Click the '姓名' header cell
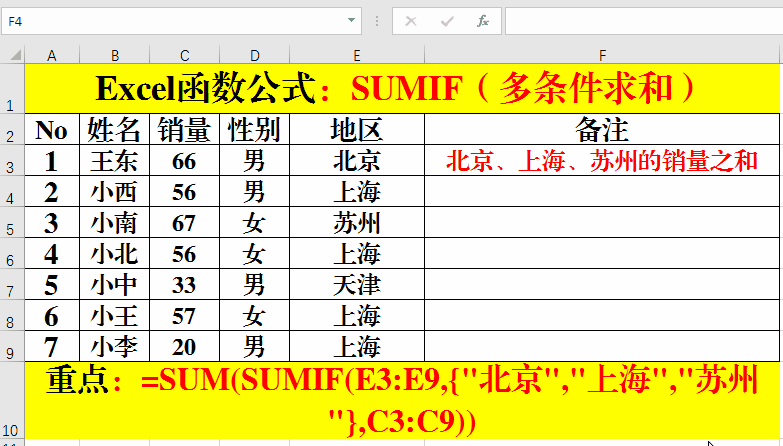The height and width of the screenshot is (446, 783). click(x=114, y=129)
